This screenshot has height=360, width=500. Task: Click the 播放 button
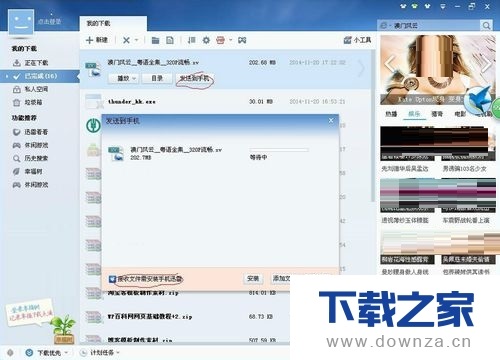point(123,78)
